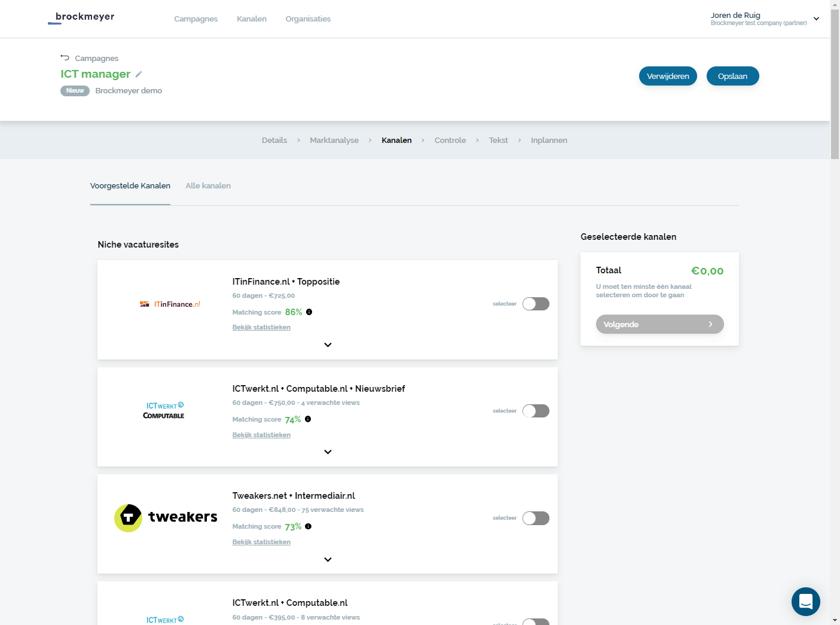
Task: Click Tweakers.net + Intermediair.nl title
Action: pyautogui.click(x=294, y=496)
